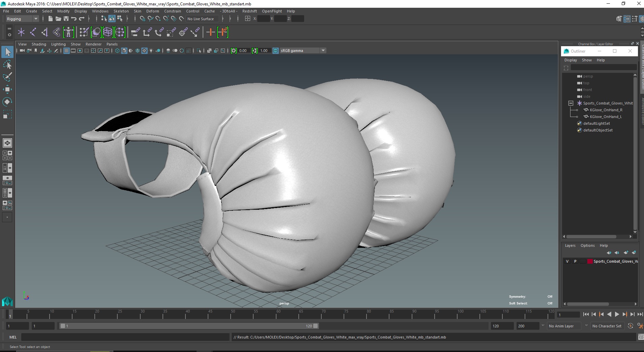The height and width of the screenshot is (352, 644).
Task: Enable snap to grids icon
Action: 142,19
